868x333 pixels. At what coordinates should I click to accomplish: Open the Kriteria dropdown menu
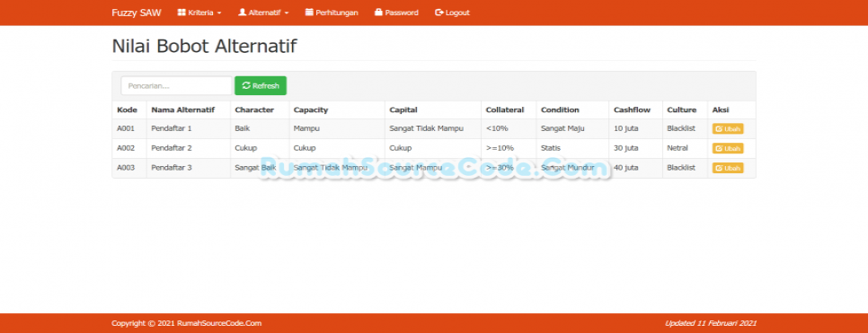pos(199,13)
